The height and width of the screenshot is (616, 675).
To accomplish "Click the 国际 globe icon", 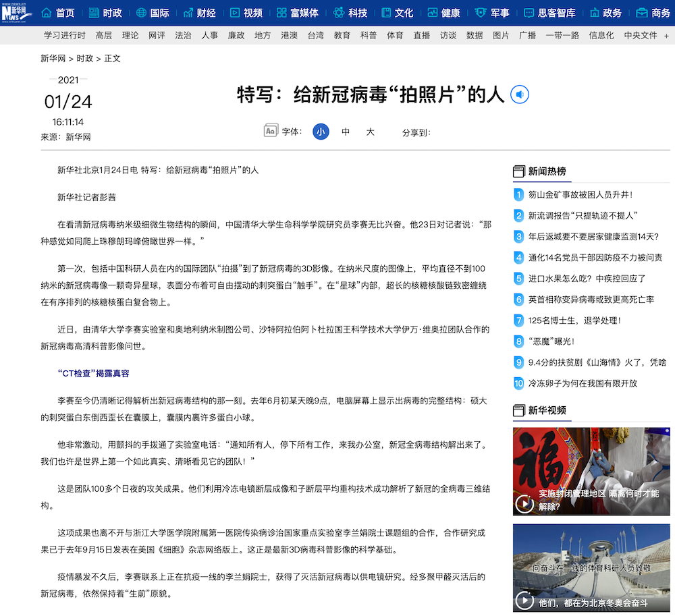I will tap(141, 13).
